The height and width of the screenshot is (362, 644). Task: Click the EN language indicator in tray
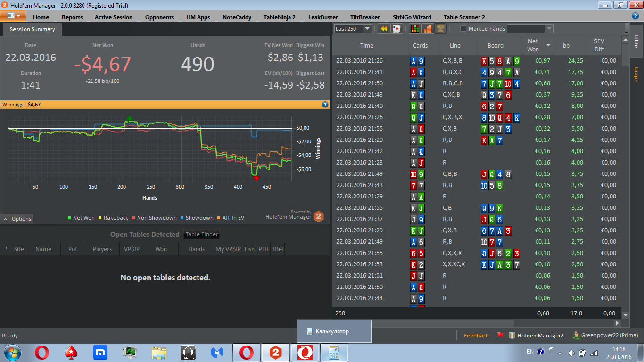(x=530, y=352)
